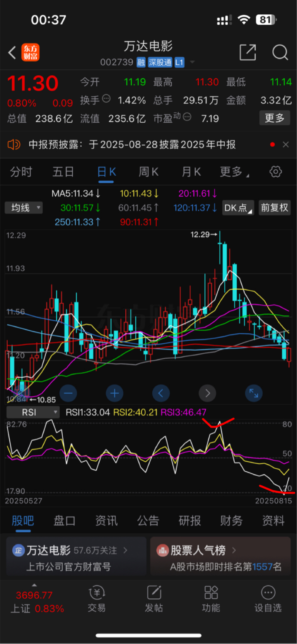Expand chart to fullscreen icon
This screenshot has height=644, width=297.
(x=254, y=394)
